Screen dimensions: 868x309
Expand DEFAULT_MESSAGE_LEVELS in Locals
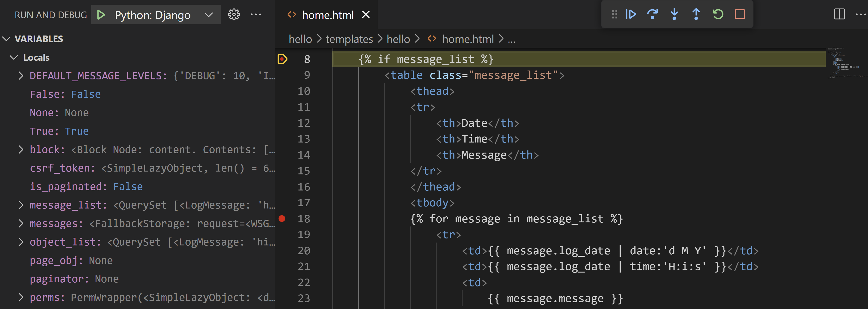point(21,75)
